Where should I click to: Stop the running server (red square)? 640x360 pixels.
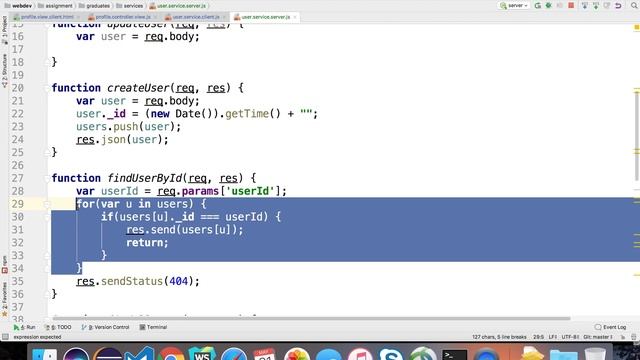click(x=571, y=6)
